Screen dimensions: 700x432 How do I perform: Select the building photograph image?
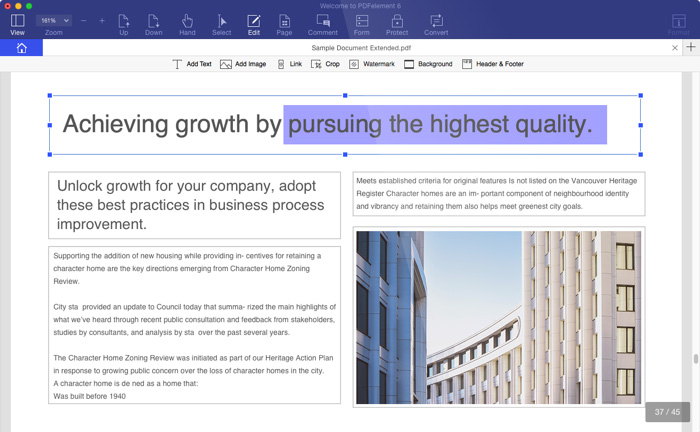coord(499,317)
